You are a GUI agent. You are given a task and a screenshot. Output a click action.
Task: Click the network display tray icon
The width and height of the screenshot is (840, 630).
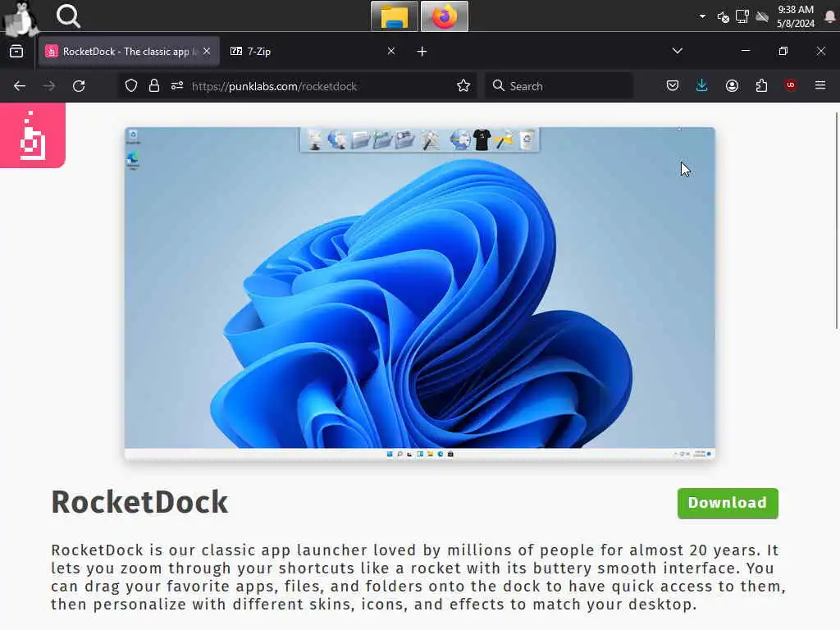pos(742,16)
